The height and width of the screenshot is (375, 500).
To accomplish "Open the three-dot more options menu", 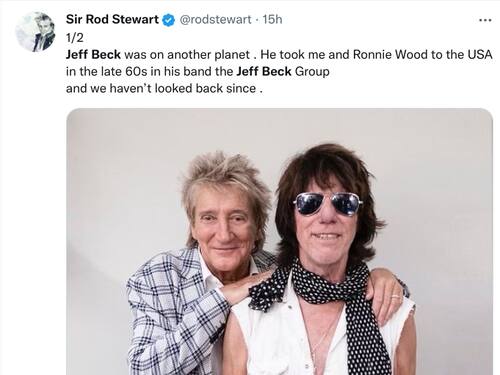I will pyautogui.click(x=485, y=20).
